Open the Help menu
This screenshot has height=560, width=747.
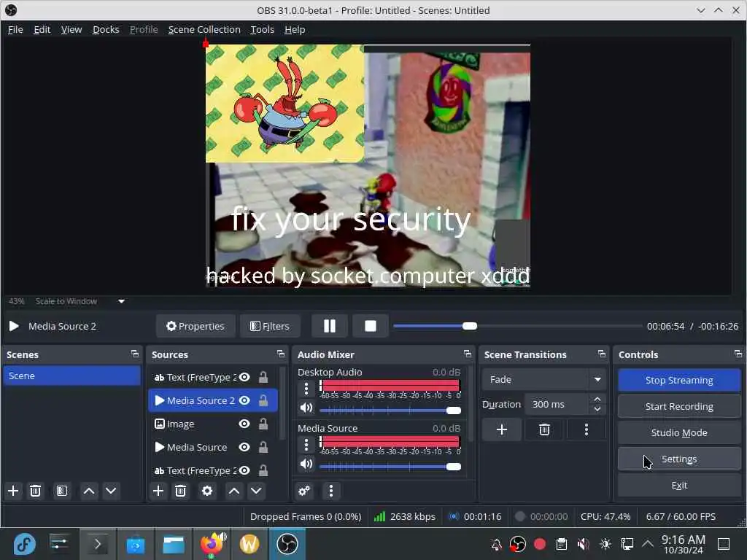pos(295,29)
